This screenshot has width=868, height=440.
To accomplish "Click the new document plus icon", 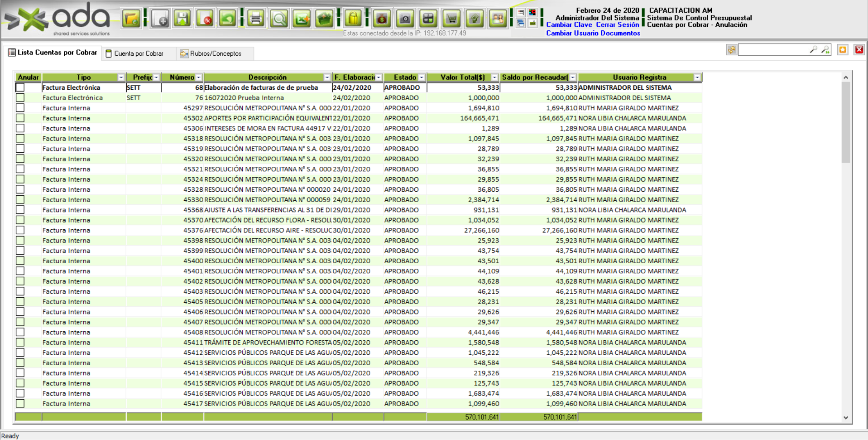I will pyautogui.click(x=160, y=19).
